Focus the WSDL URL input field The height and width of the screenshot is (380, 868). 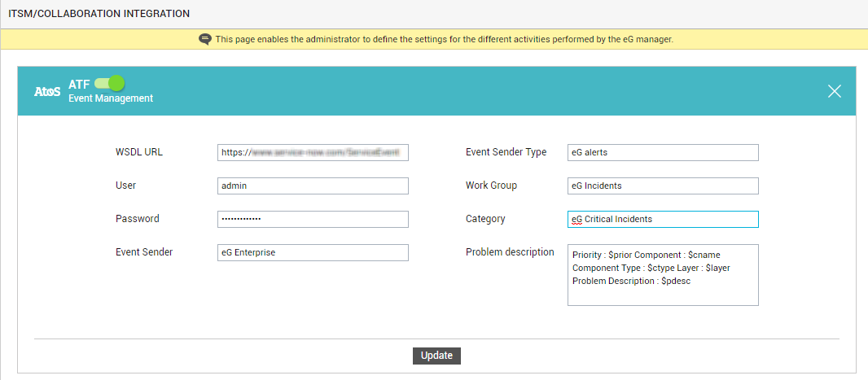click(313, 153)
